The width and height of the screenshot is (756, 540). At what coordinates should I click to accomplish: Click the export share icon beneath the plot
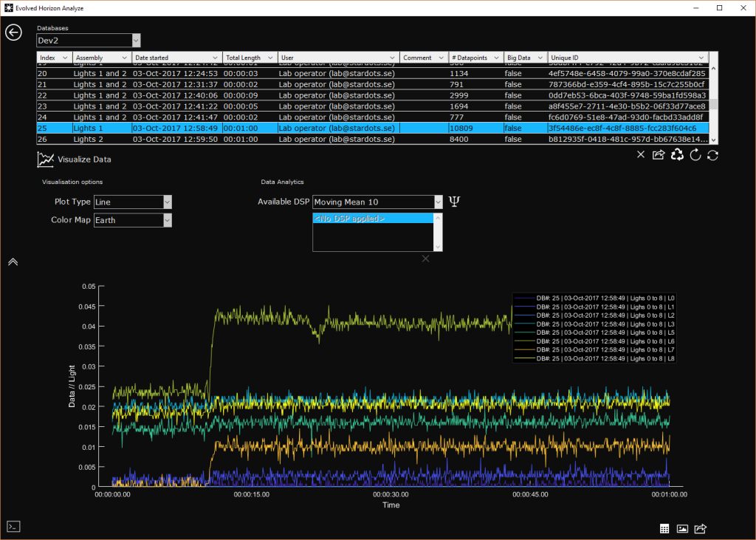pyautogui.click(x=701, y=529)
